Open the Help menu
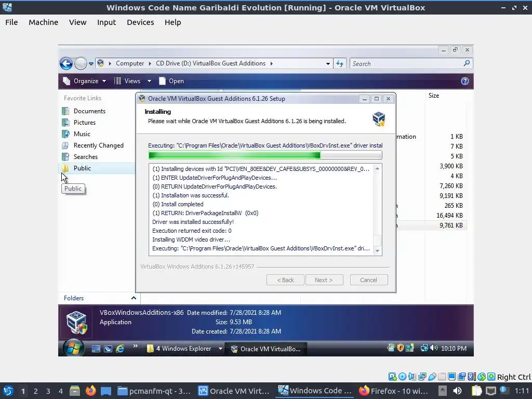 click(172, 22)
